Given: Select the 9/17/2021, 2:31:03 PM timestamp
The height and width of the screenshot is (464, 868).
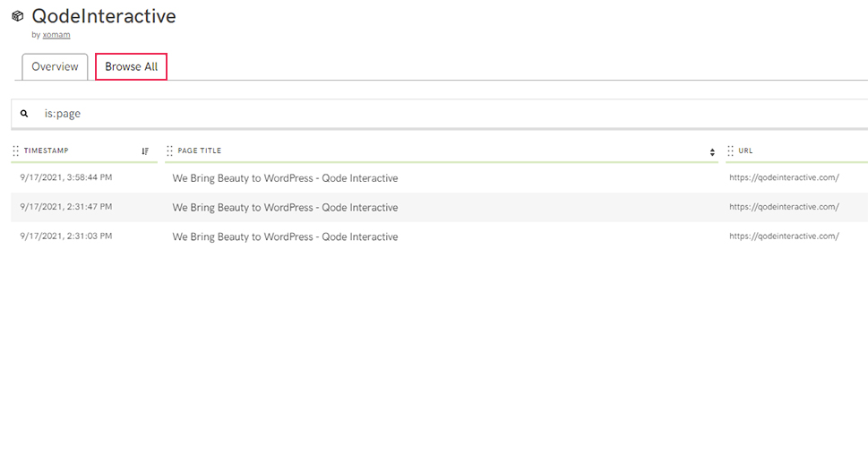Looking at the screenshot, I should pyautogui.click(x=66, y=236).
